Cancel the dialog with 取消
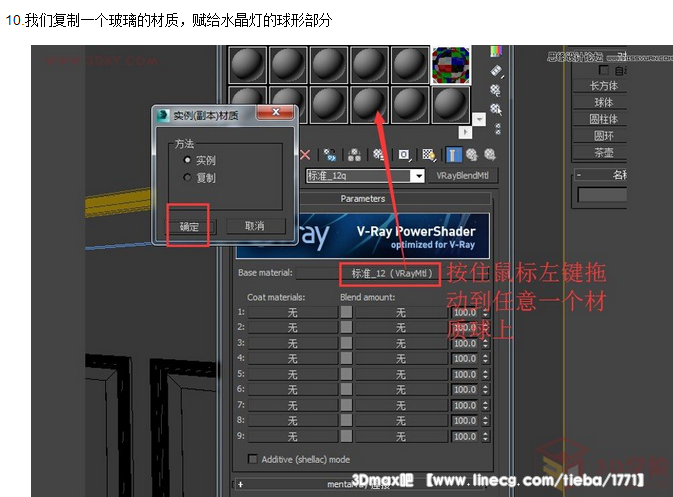Image resolution: width=673 pixels, height=497 pixels. coord(255,226)
